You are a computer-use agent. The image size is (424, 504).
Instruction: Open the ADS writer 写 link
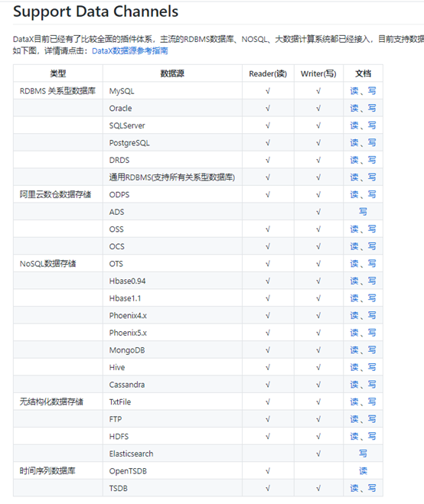point(363,212)
